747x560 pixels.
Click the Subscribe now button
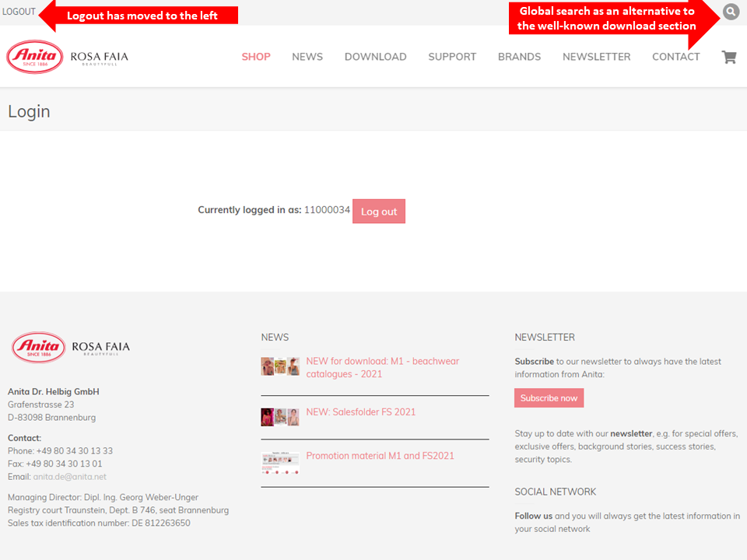(x=549, y=398)
